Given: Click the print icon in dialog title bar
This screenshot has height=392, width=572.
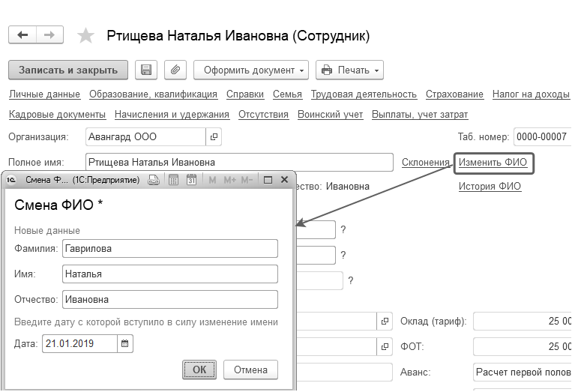Looking at the screenshot, I should pyautogui.click(x=154, y=180).
